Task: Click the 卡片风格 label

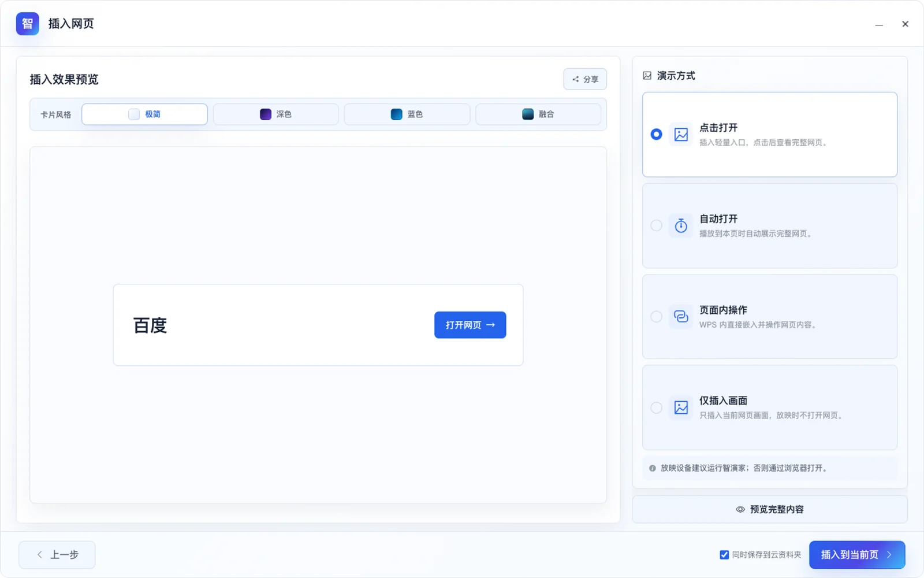Action: point(56,115)
